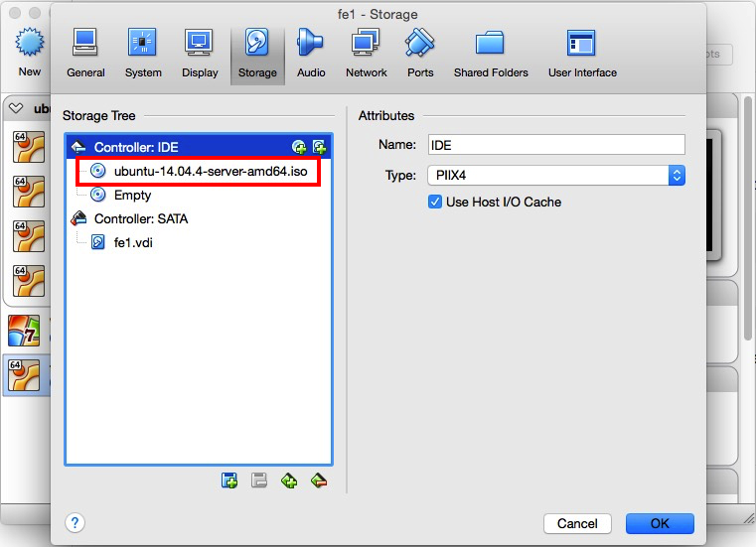Click the New virtual machine icon
The height and width of the screenshot is (547, 756).
(x=30, y=52)
